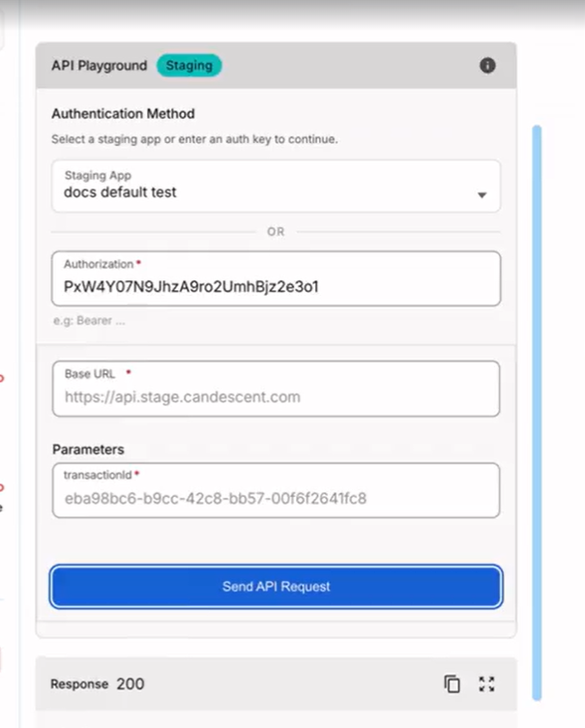Click the blue vertical scrollbar
The height and width of the screenshot is (728, 585).
[x=537, y=412]
